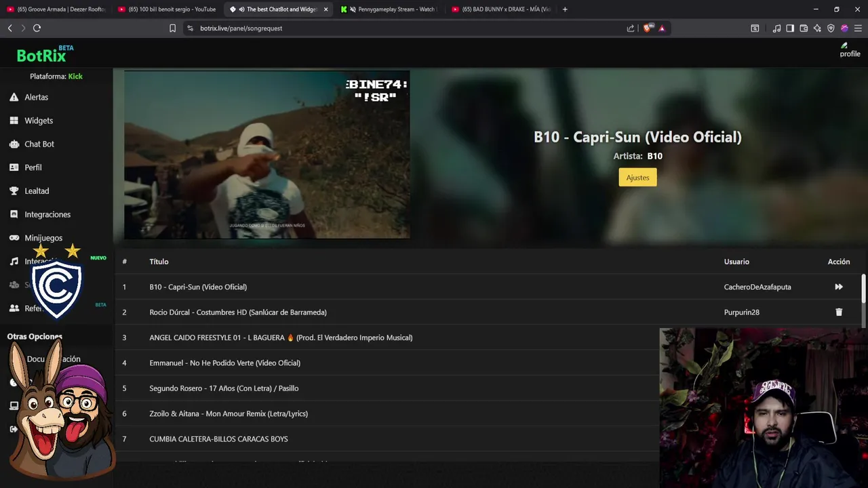Screen dimensions: 868x488
Task: Click user CacheroDeAzafaputa
Action: [x=757, y=287]
